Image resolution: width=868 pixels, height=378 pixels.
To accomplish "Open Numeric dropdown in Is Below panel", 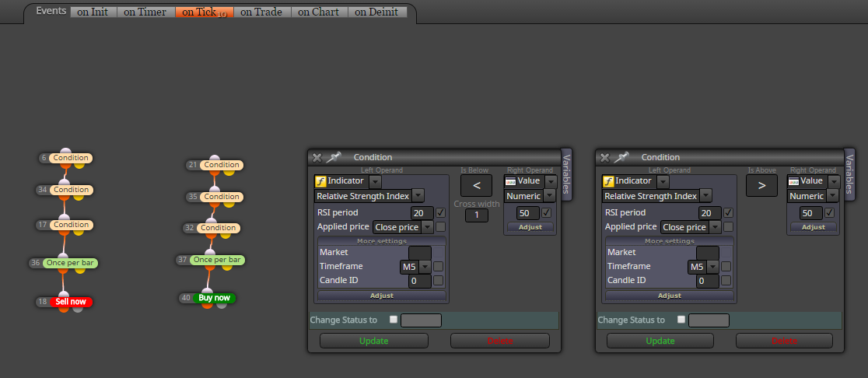I will coord(549,196).
